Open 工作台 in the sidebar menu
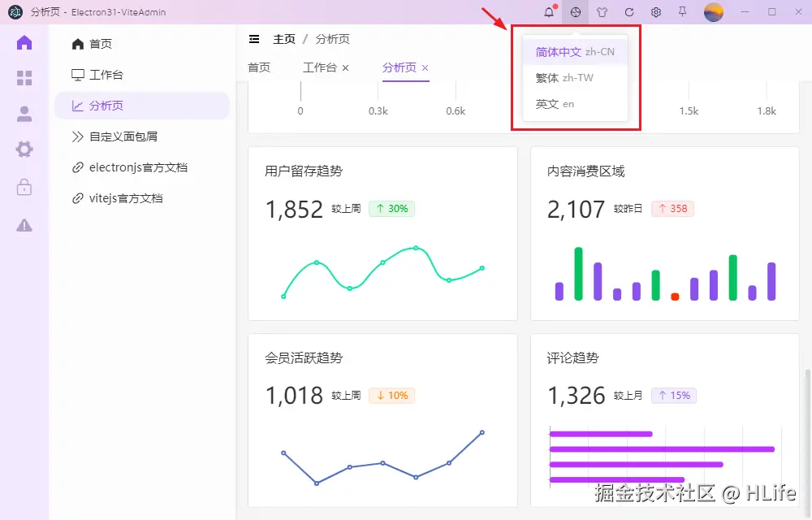812x520 pixels. [x=142, y=75]
